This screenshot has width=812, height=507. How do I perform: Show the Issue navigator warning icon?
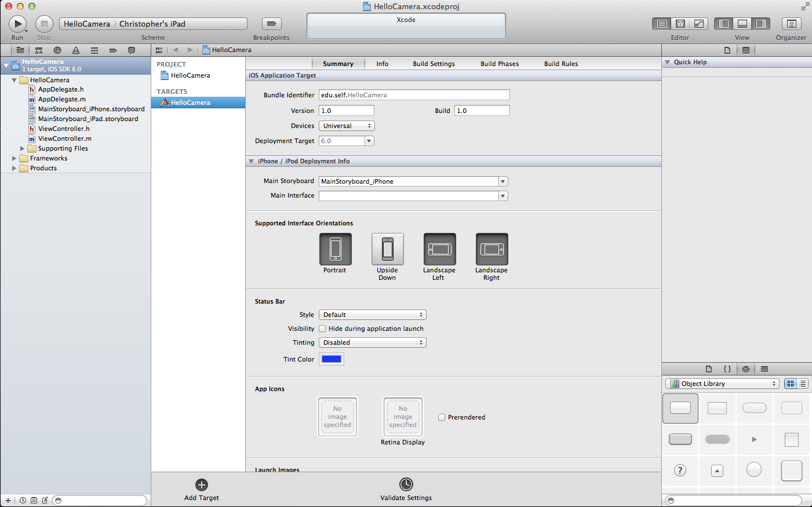(x=76, y=50)
